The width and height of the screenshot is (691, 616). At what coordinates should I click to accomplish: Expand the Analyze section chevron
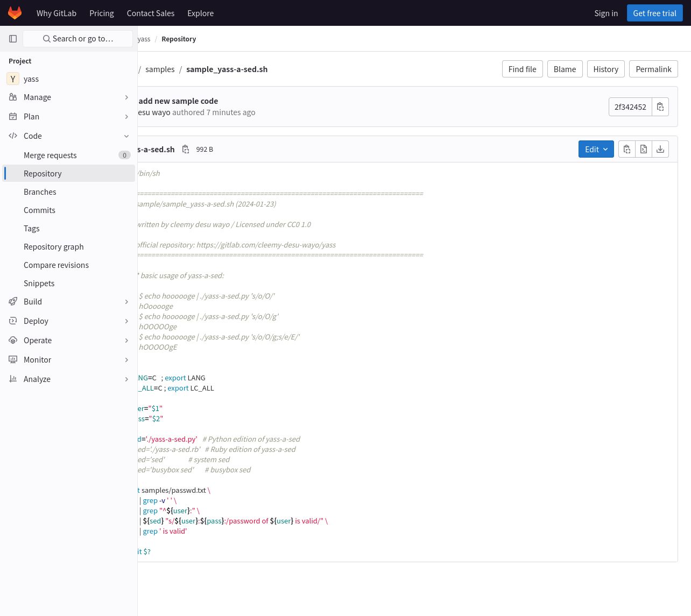126,379
